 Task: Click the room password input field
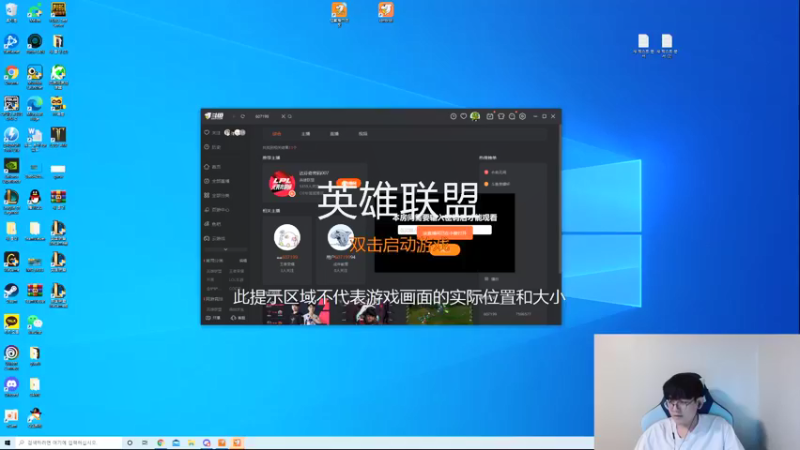click(x=444, y=230)
